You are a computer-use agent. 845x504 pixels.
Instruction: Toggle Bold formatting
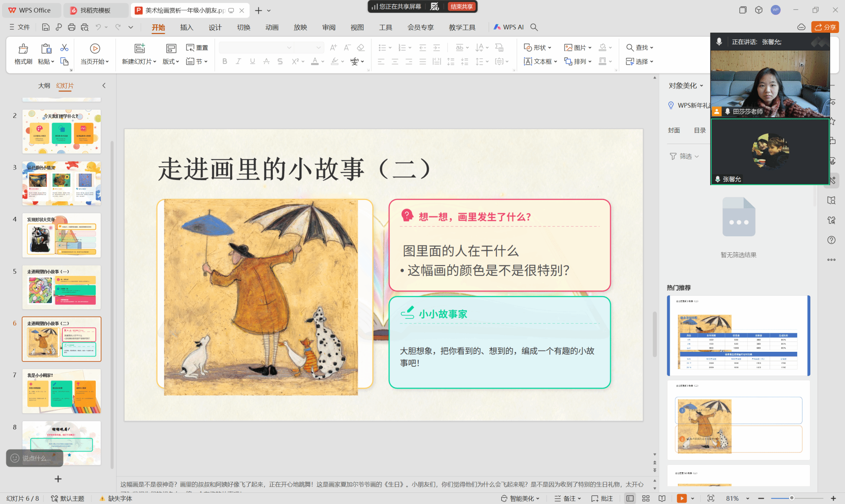224,61
